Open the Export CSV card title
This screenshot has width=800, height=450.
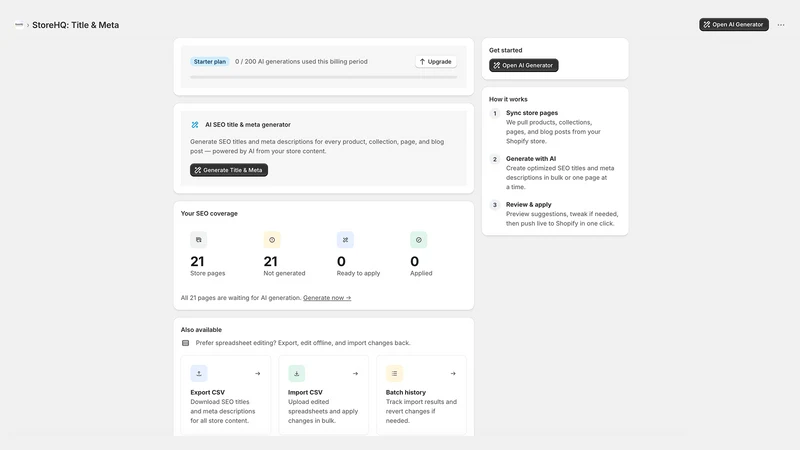click(208, 392)
